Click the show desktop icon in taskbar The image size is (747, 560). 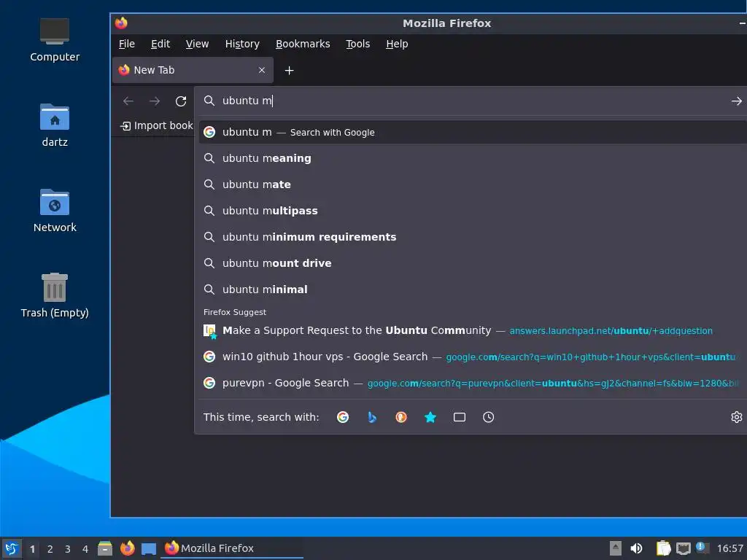(149, 549)
